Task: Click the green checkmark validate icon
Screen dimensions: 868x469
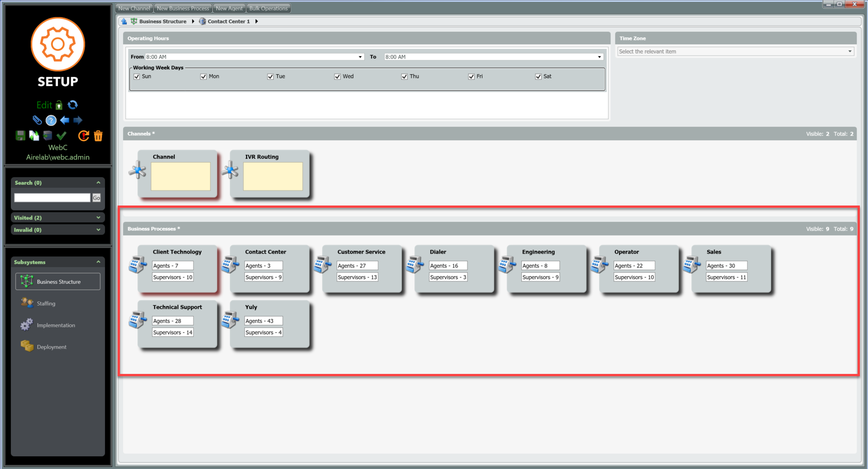Action: [x=62, y=135]
